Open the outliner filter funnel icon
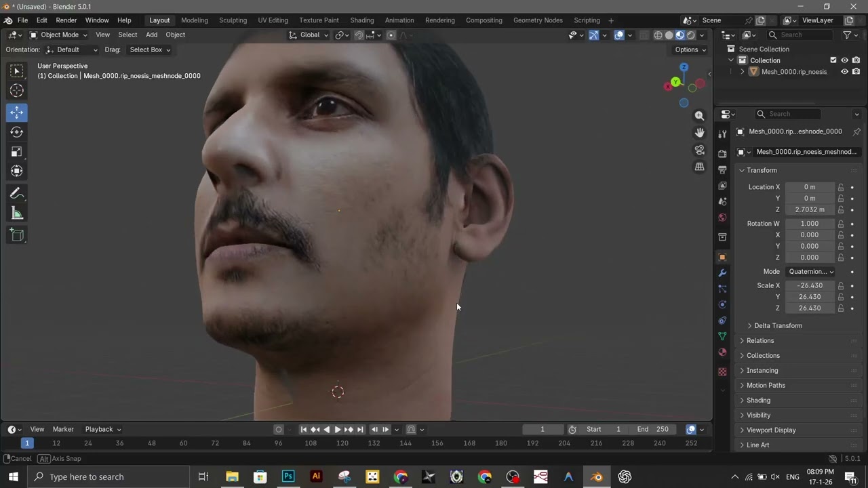The height and width of the screenshot is (488, 868). click(847, 35)
